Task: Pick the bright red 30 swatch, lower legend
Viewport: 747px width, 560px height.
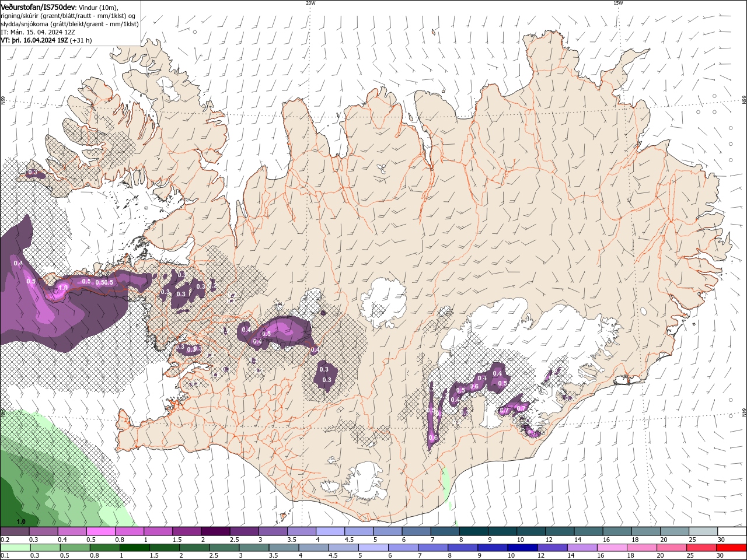Action: [x=732, y=548]
